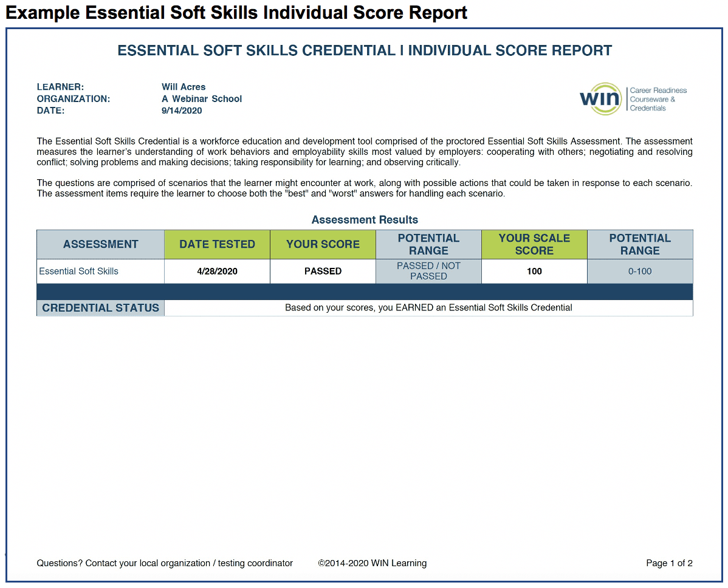
Task: Click the 4/28/2020 date tested cell
Action: pyautogui.click(x=217, y=272)
